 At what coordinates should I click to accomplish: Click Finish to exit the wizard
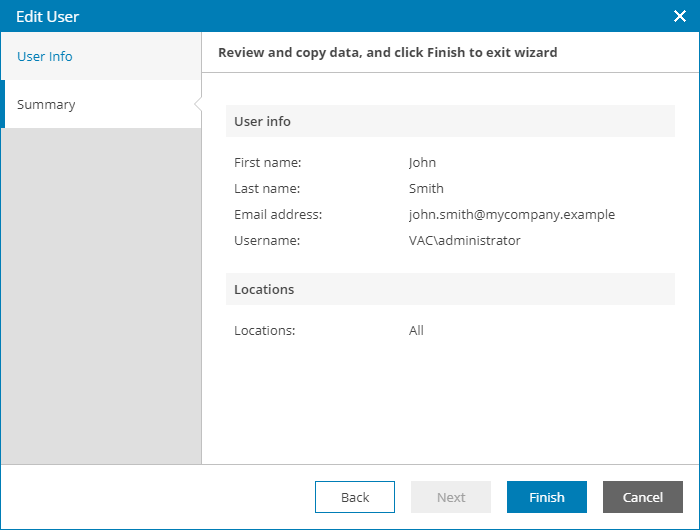(x=547, y=497)
